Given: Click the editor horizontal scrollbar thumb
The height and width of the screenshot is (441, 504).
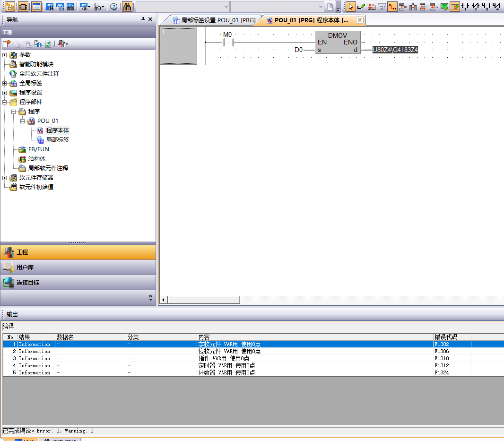Looking at the screenshot, I should point(204,300).
